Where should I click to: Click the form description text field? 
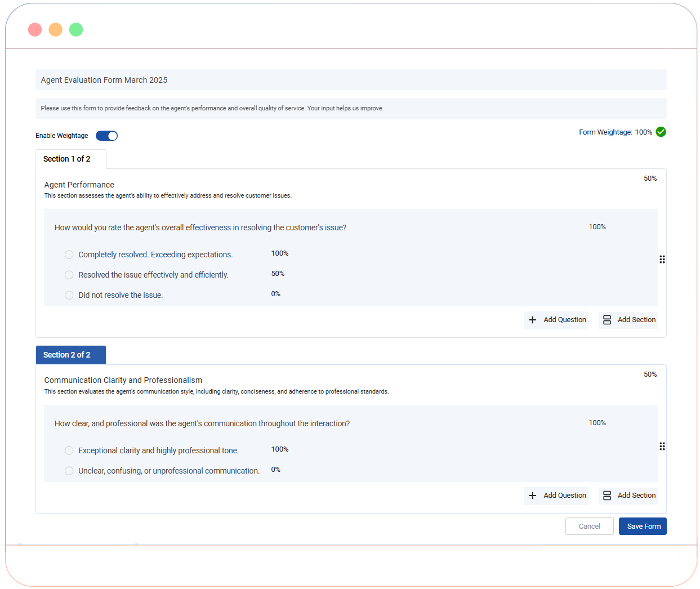pos(350,108)
